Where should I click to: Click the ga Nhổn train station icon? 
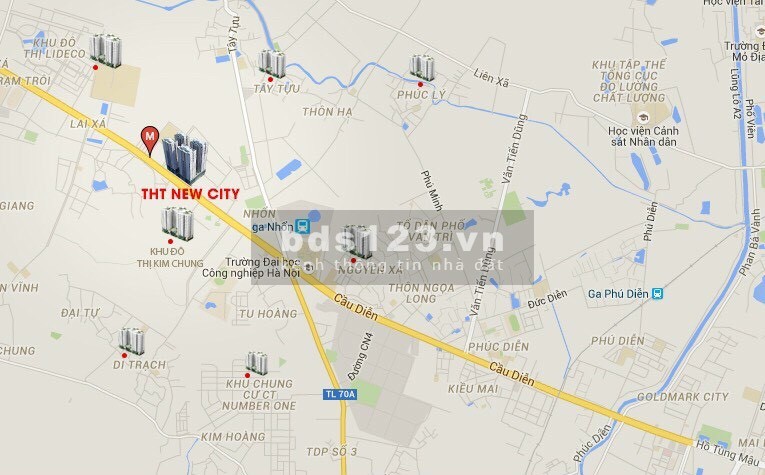(x=302, y=226)
